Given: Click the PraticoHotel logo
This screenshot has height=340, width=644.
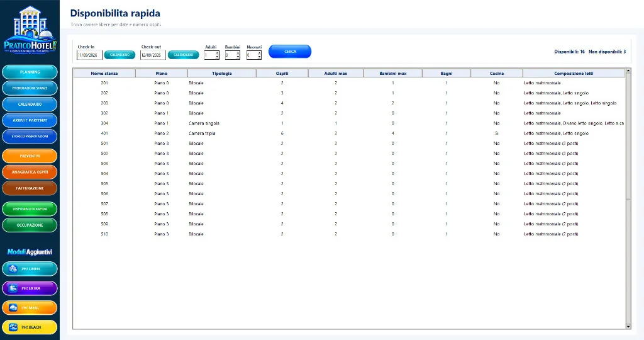Looking at the screenshot, I should (30, 30).
